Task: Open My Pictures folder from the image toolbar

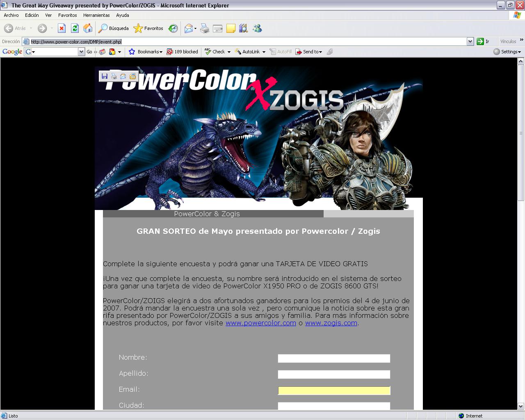Action: click(132, 76)
